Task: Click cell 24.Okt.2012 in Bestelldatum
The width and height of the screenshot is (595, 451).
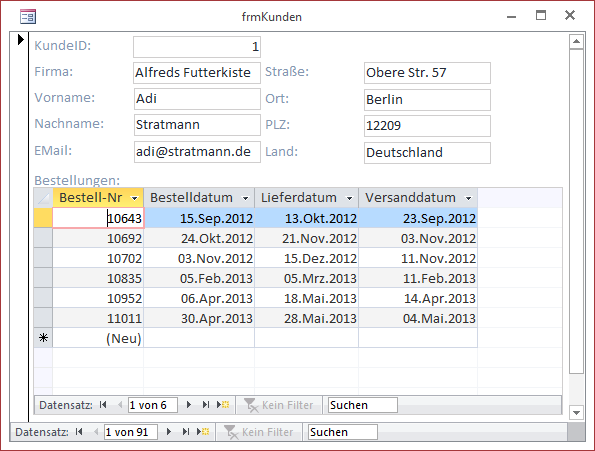Action: tap(199, 238)
